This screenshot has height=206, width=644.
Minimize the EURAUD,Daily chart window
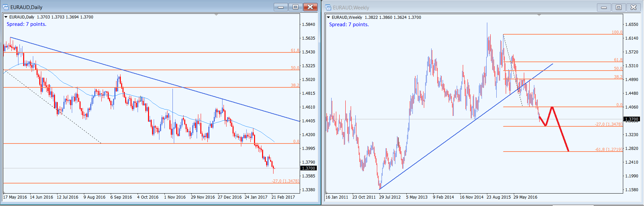281,7
